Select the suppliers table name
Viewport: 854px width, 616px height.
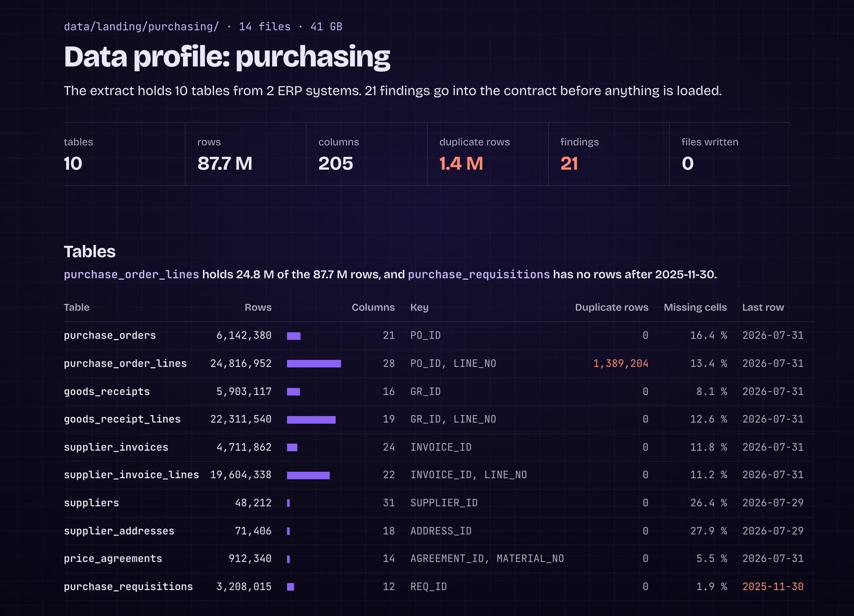(x=91, y=503)
